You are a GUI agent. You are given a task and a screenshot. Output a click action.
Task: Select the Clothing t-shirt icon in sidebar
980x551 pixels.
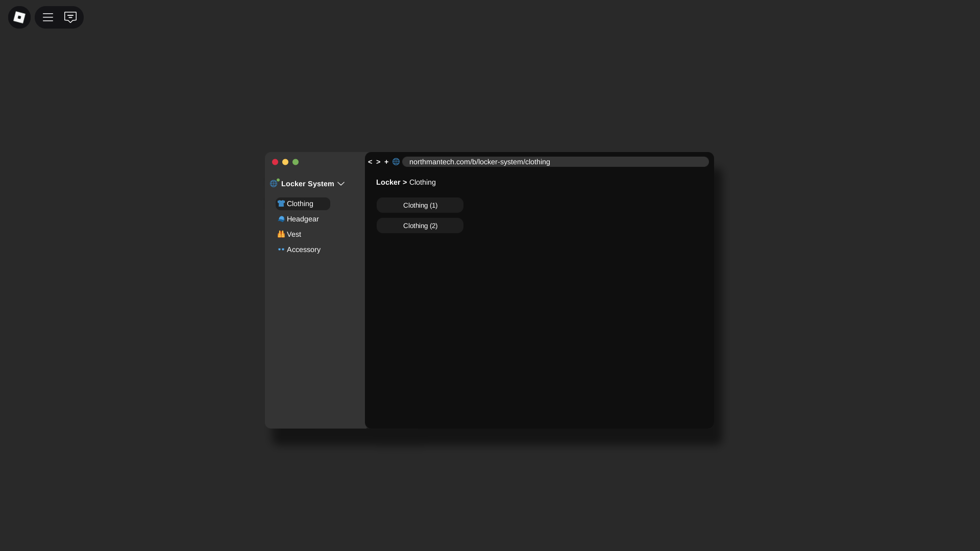coord(282,204)
